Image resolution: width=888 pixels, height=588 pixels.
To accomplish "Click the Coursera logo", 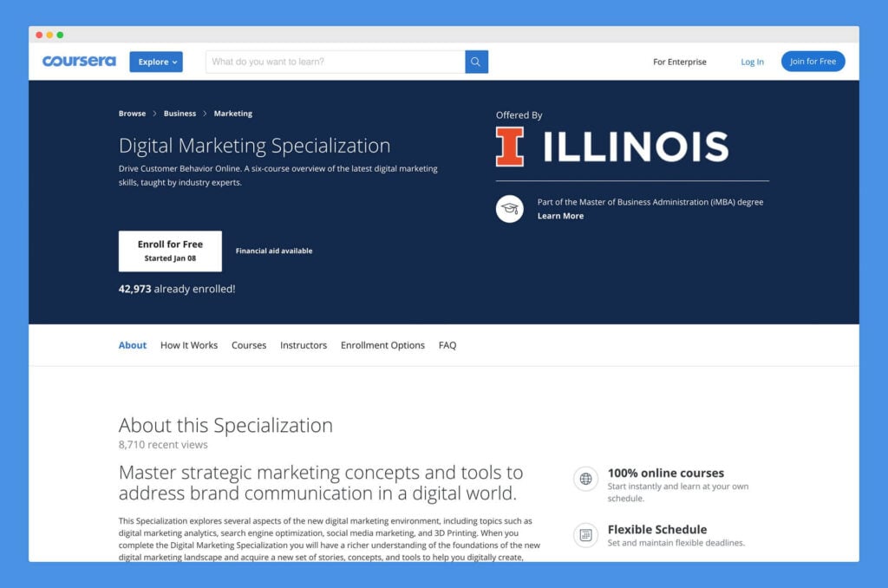I will tap(78, 61).
